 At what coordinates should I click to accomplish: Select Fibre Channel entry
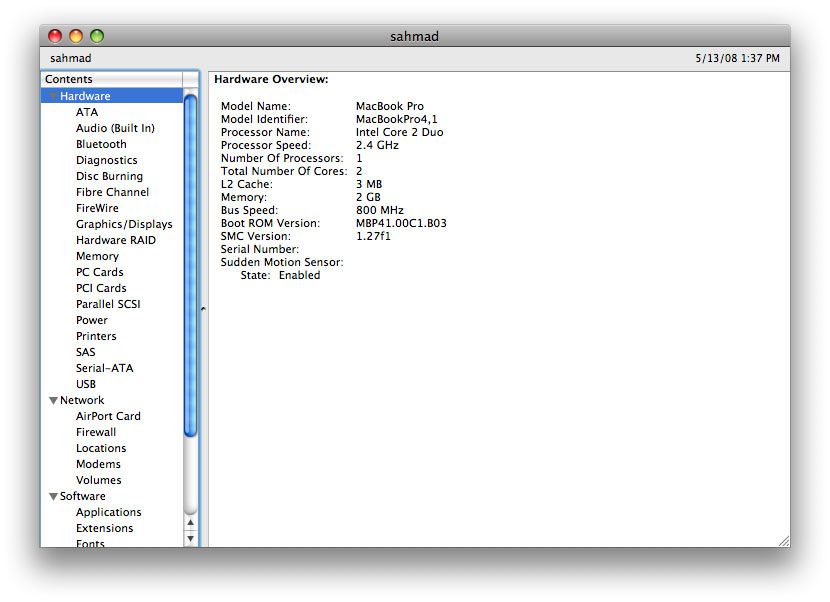coord(112,192)
